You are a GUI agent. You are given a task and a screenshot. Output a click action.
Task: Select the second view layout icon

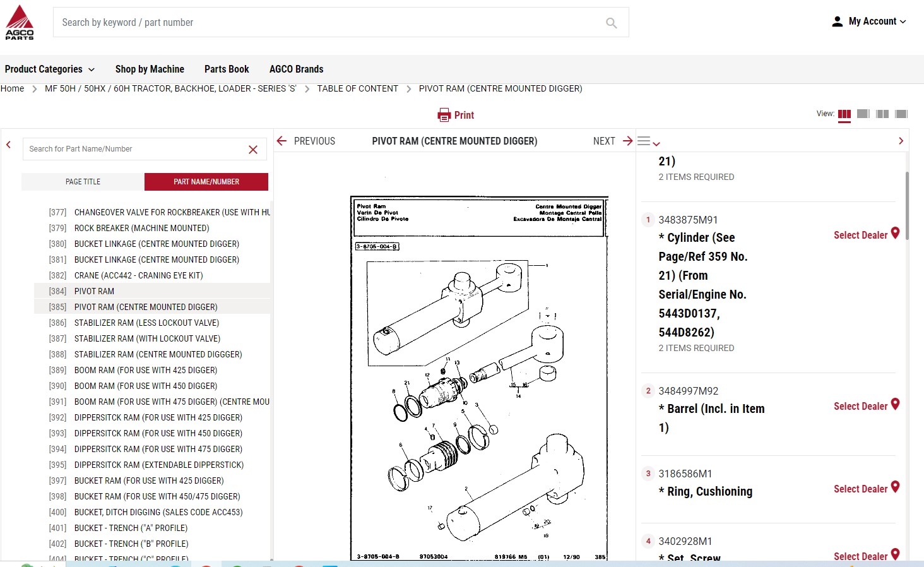click(x=863, y=114)
